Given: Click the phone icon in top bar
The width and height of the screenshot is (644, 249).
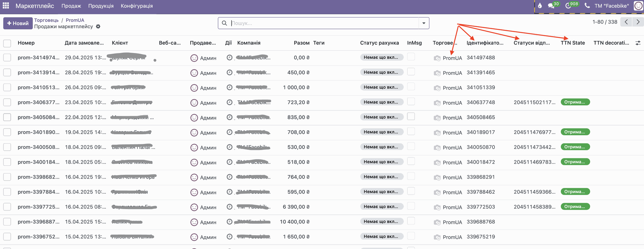Looking at the screenshot, I should 587,6.
